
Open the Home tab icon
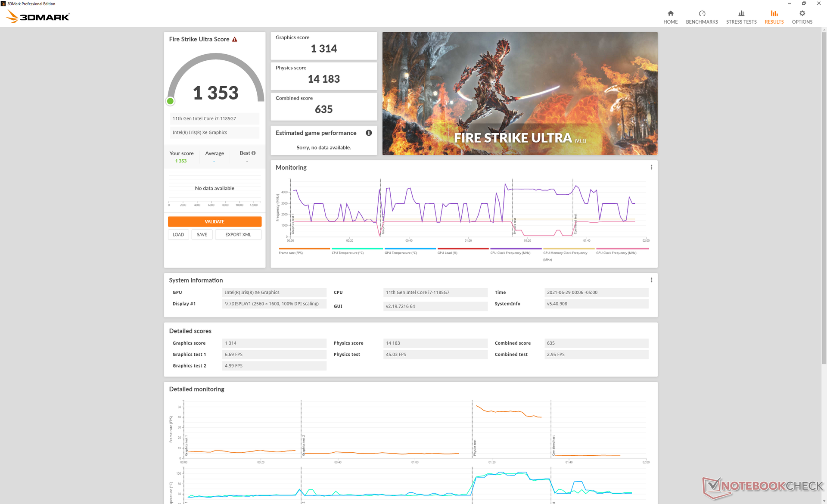point(670,13)
